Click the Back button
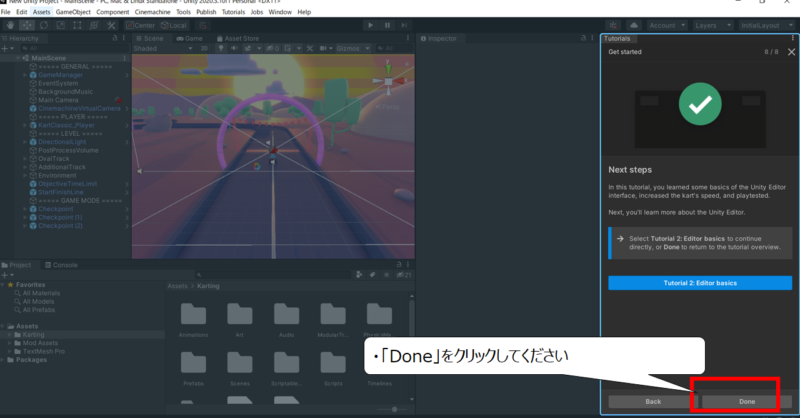Image resolution: width=800 pixels, height=418 pixels. pos(653,402)
